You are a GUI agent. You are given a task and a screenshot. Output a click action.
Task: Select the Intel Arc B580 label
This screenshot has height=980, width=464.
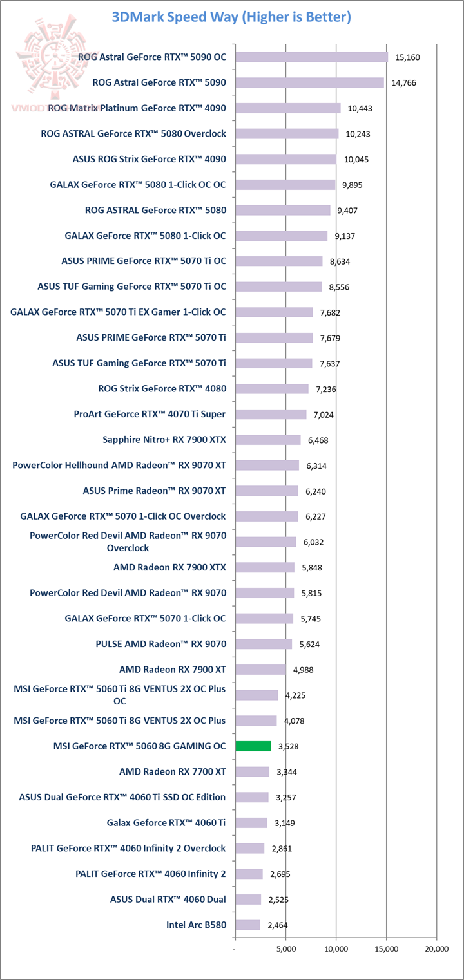click(x=196, y=925)
